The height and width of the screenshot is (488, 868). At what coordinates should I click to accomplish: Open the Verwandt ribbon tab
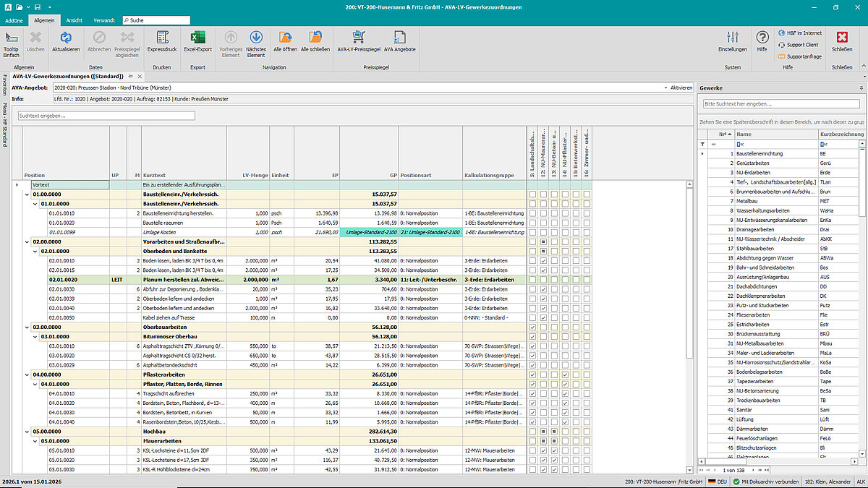tap(103, 20)
